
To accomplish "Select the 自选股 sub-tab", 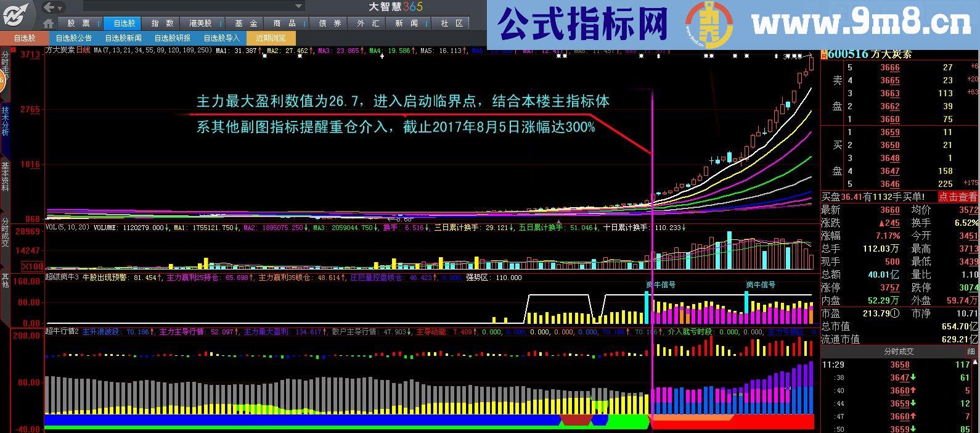I will click(x=25, y=38).
